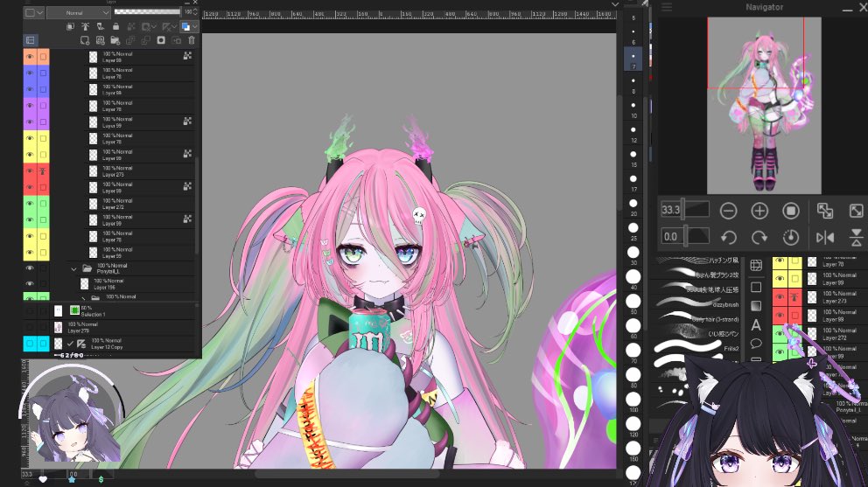The height and width of the screenshot is (487, 868).
Task: Rotate canvas right in Navigator
Action: [x=759, y=238]
